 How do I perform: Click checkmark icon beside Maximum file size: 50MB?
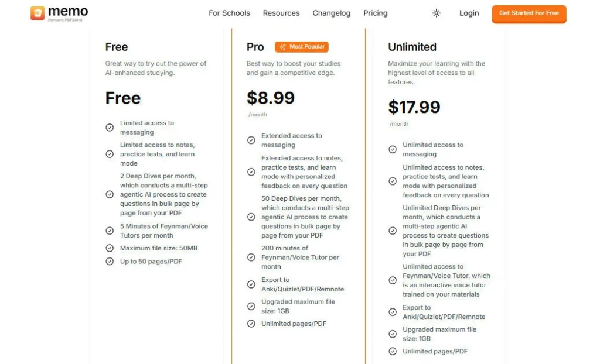coord(110,249)
